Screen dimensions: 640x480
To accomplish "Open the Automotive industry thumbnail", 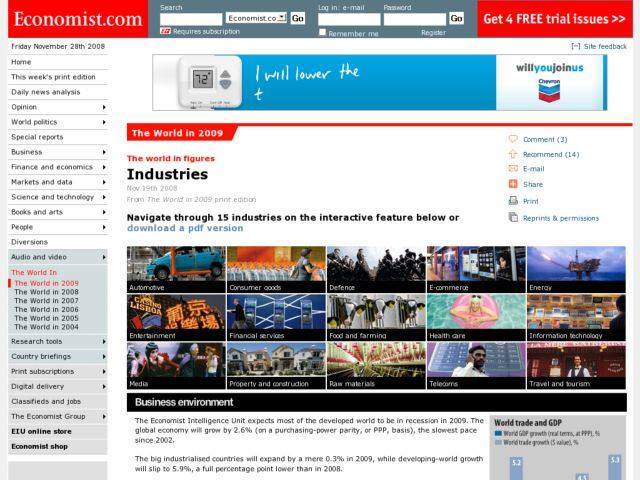I will 175,269.
